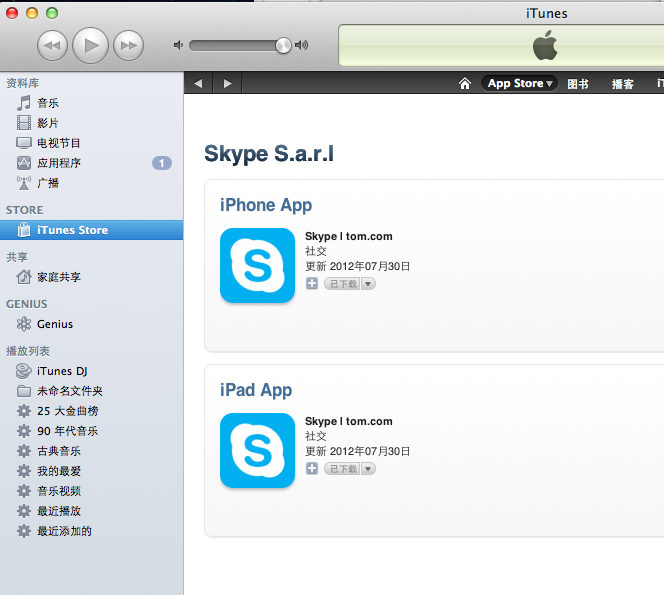Click the iPhone app update date text
664x595 pixels.
tap(358, 266)
